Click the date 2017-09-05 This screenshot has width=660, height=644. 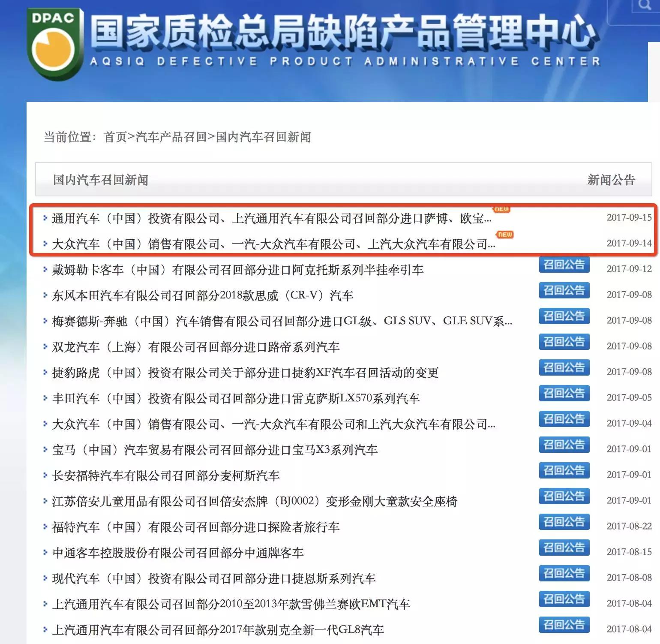click(x=629, y=397)
